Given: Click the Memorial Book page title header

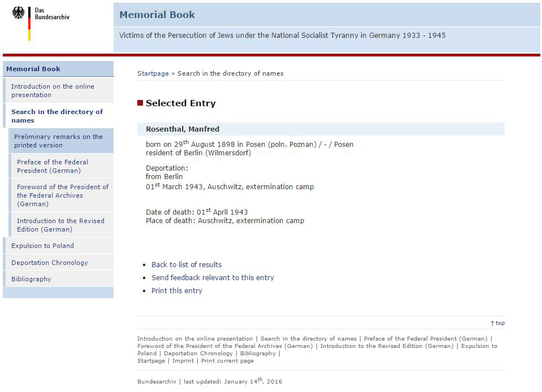Looking at the screenshot, I should click(157, 15).
